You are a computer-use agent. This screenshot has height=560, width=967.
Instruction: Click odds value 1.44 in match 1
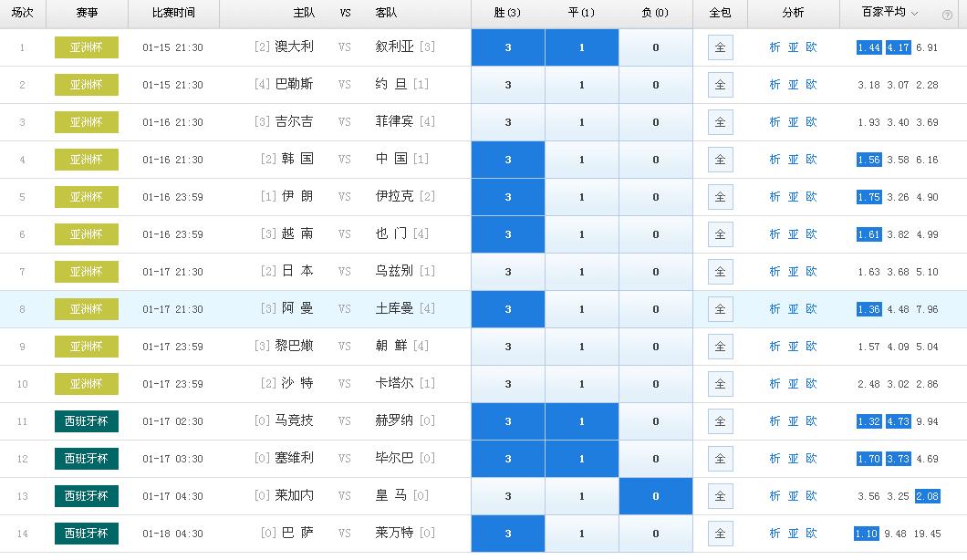[869, 47]
